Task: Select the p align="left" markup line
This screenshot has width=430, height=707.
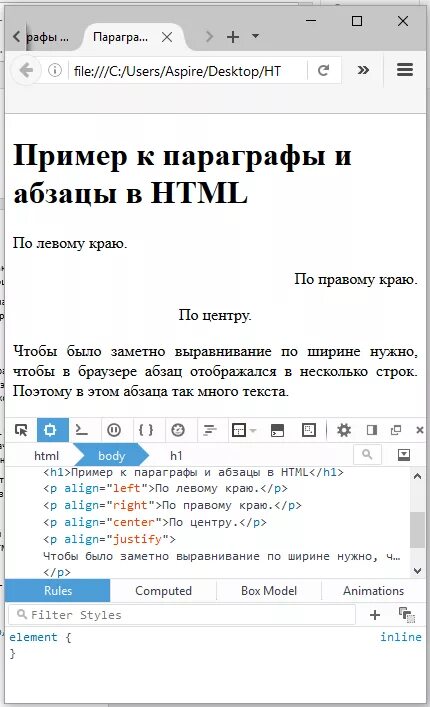Action: tap(165, 489)
